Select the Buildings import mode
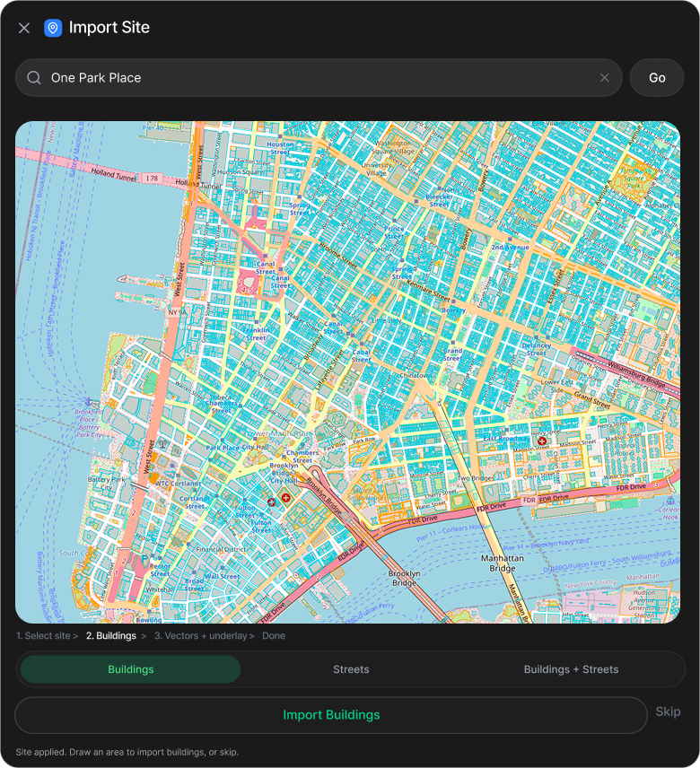The width and height of the screenshot is (700, 768). 131,669
